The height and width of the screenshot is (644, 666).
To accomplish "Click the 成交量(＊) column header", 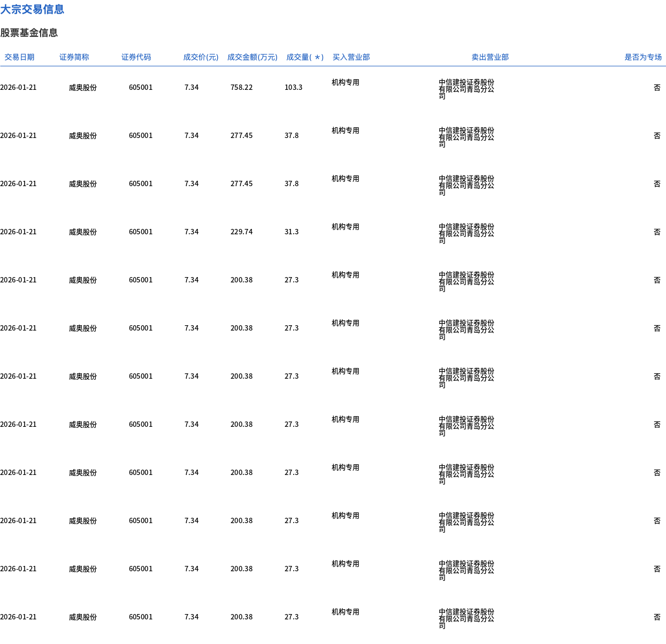I will click(305, 57).
